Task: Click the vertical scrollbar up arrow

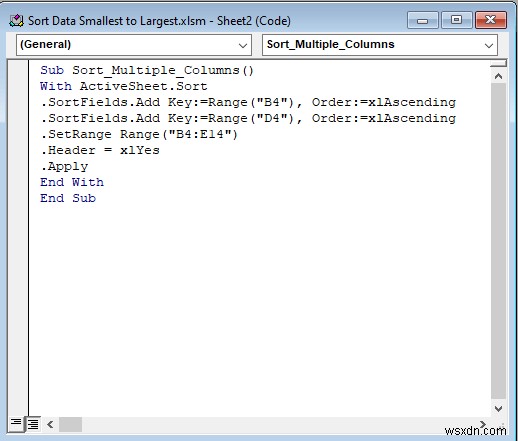Action: point(498,76)
